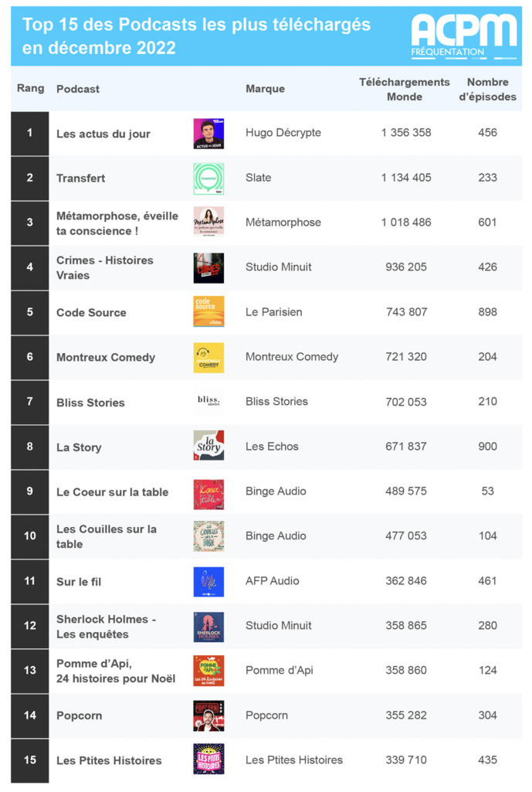Open the Code Source orange cover
The image size is (532, 792).
[208, 312]
